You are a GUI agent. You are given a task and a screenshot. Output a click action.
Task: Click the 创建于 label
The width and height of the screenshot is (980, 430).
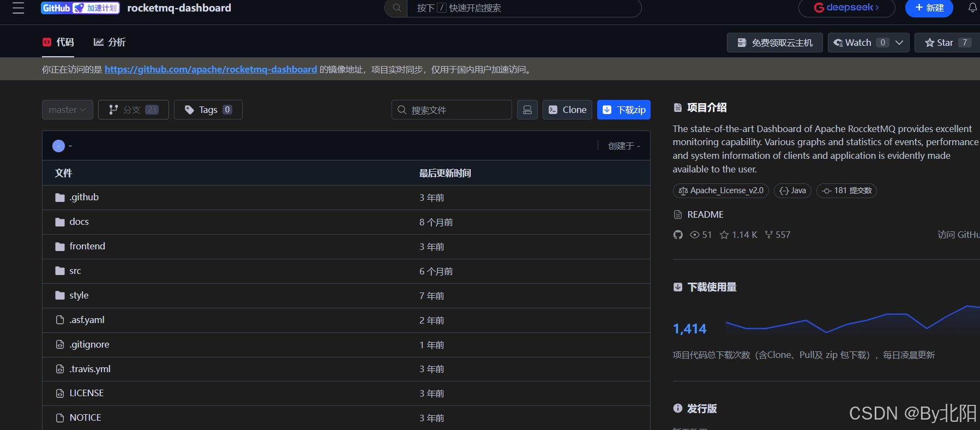(x=624, y=146)
